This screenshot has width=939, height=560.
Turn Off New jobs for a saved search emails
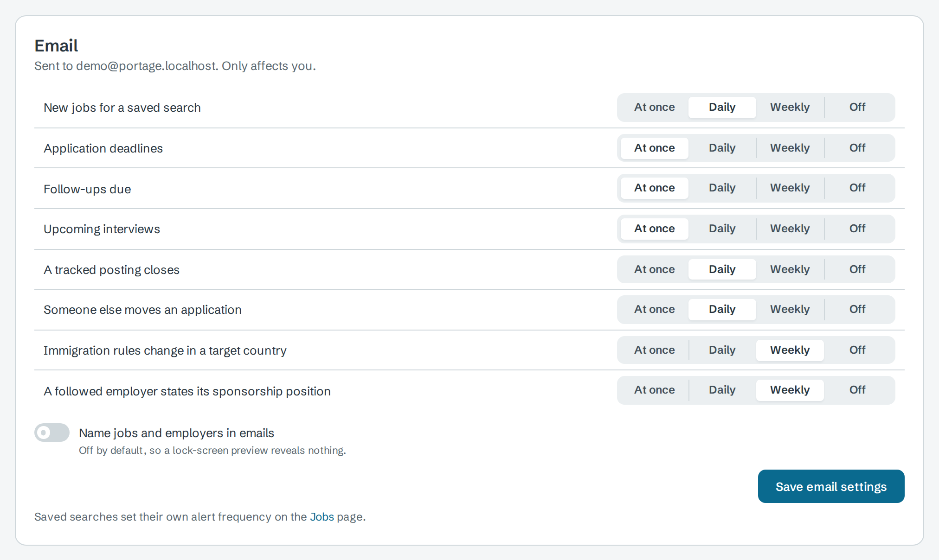click(x=857, y=107)
